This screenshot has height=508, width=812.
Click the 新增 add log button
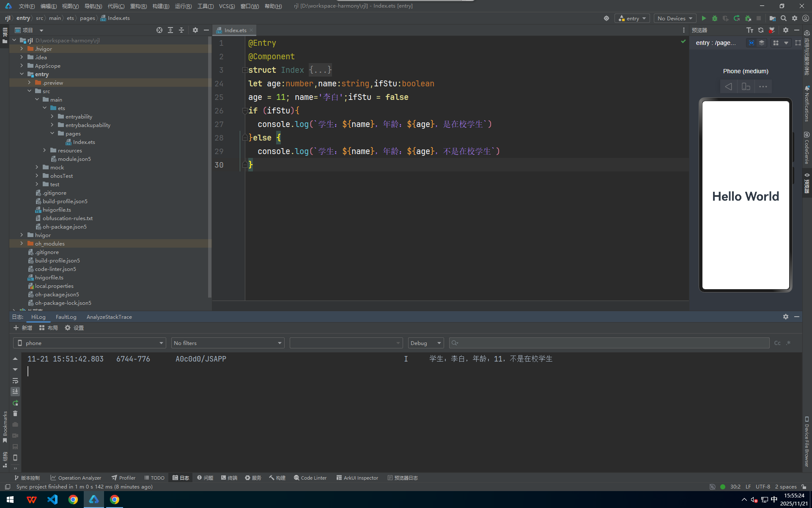pos(23,328)
